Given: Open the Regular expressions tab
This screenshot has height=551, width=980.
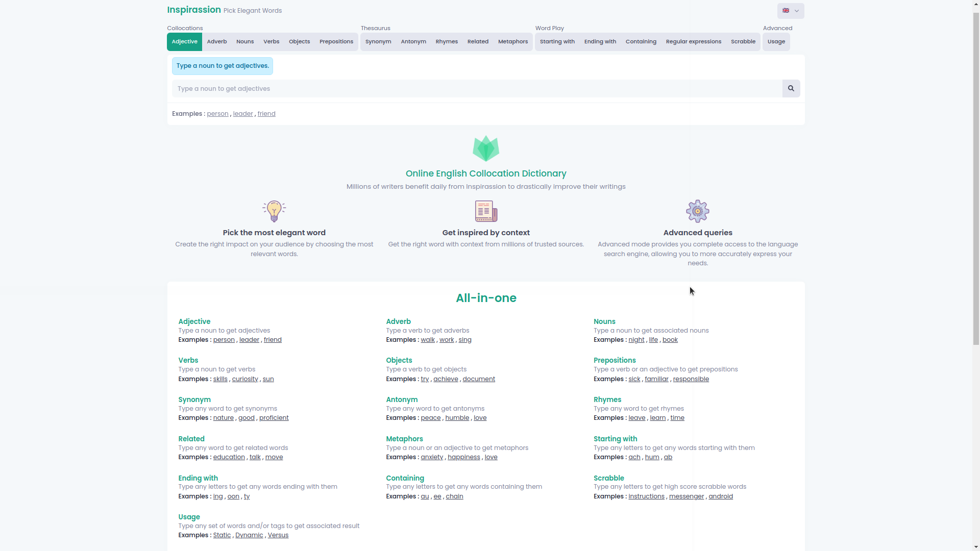Looking at the screenshot, I should tap(694, 42).
